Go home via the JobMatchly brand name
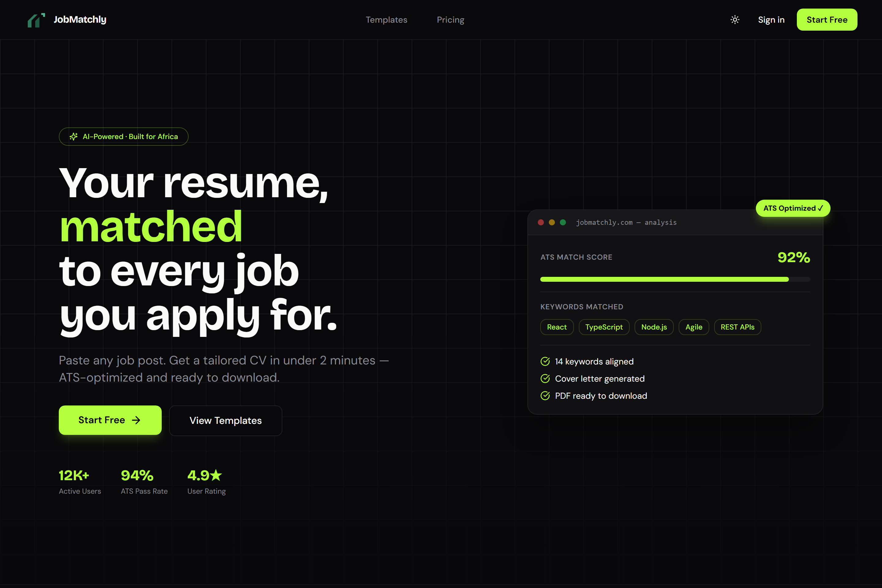Image resolution: width=882 pixels, height=588 pixels. click(x=80, y=20)
